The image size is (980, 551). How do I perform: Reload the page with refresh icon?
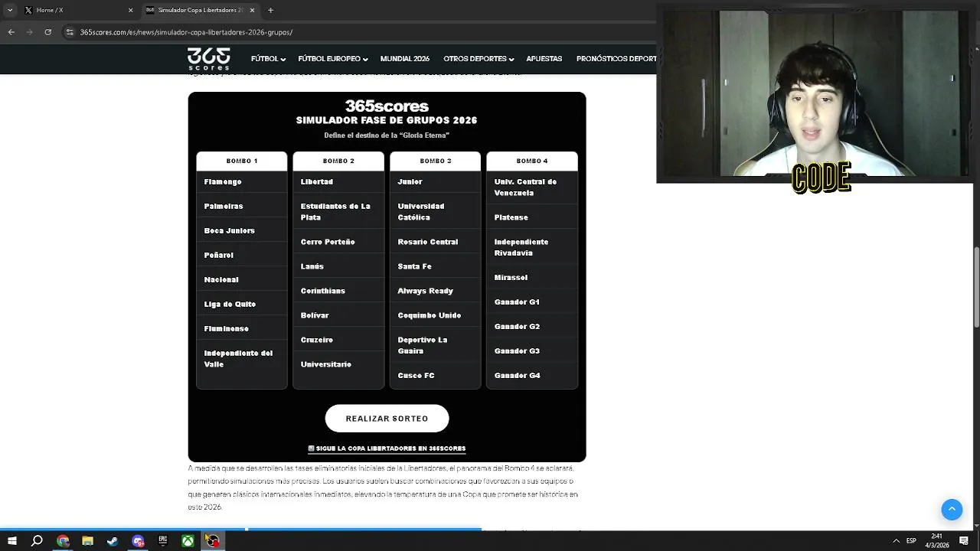48,32
